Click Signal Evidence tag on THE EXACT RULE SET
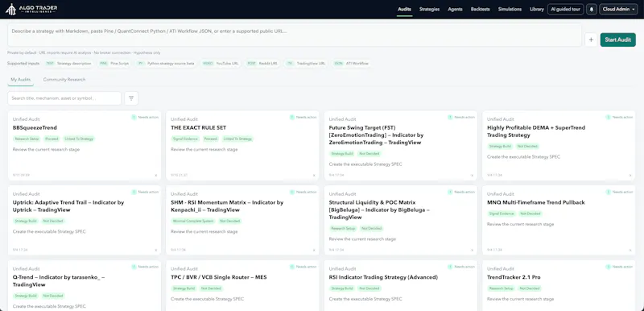 [x=185, y=139]
